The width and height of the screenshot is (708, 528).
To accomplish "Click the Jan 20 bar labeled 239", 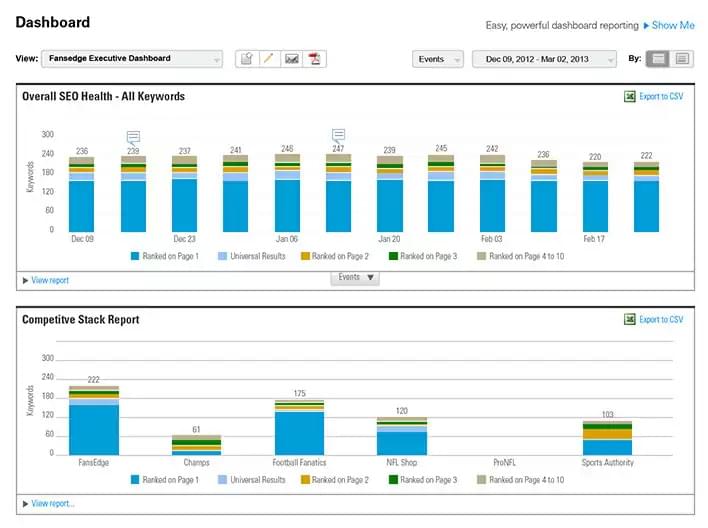I will (x=390, y=194).
